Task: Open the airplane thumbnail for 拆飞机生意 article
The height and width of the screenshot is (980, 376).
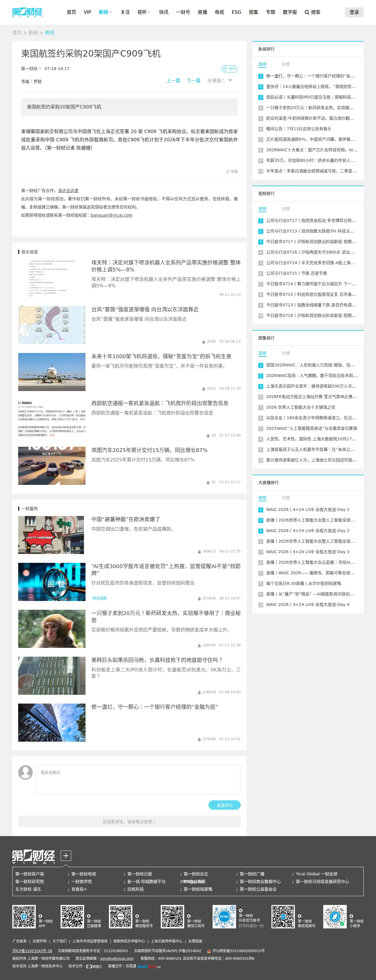Action: pos(52,372)
